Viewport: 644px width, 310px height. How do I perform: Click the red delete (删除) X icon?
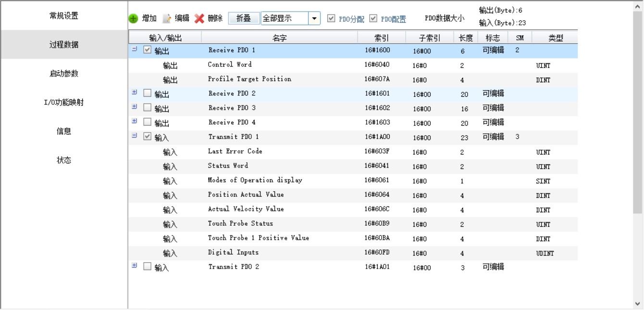[x=199, y=19]
